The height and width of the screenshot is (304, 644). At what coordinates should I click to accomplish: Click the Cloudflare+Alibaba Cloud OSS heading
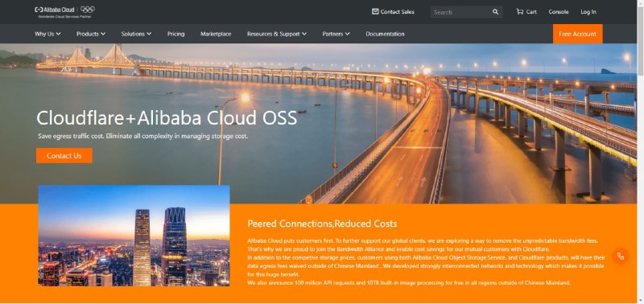pos(167,117)
